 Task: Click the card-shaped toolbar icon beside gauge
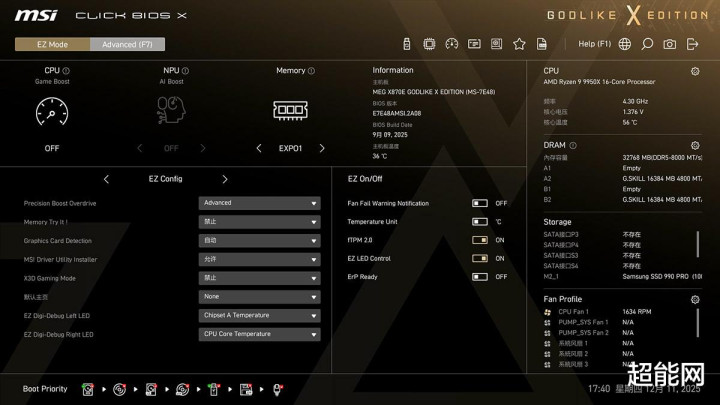click(x=474, y=44)
